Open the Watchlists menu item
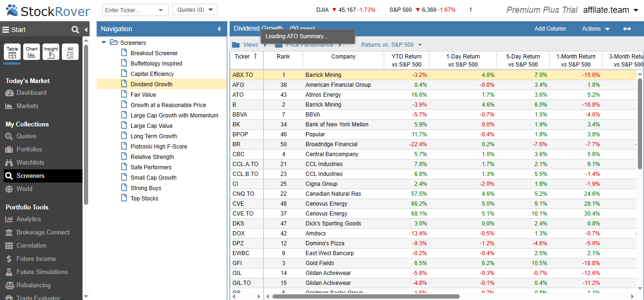 coord(30,162)
